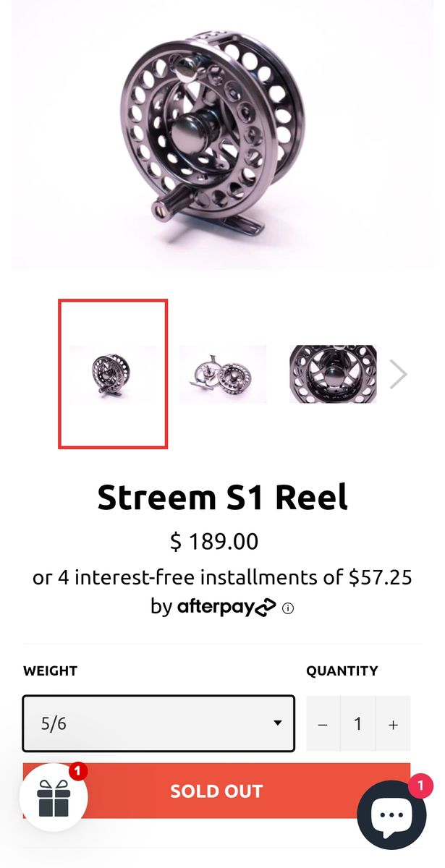Increase quantity with plus button
This screenshot has width=445, height=868.
(x=393, y=724)
